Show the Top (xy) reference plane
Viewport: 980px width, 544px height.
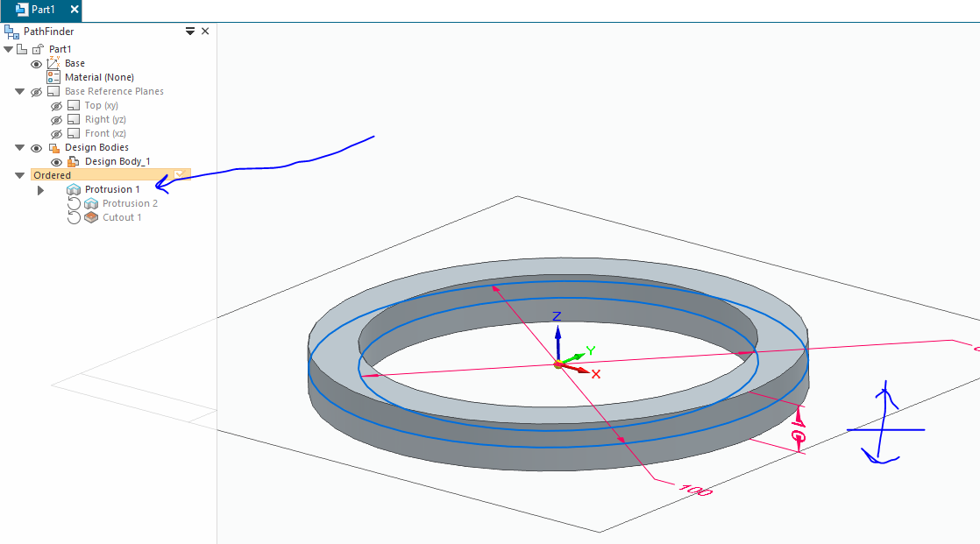click(x=56, y=105)
